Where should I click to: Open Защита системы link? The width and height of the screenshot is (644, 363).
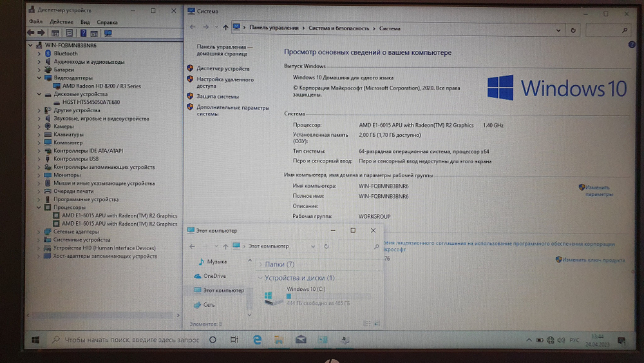pyautogui.click(x=217, y=96)
